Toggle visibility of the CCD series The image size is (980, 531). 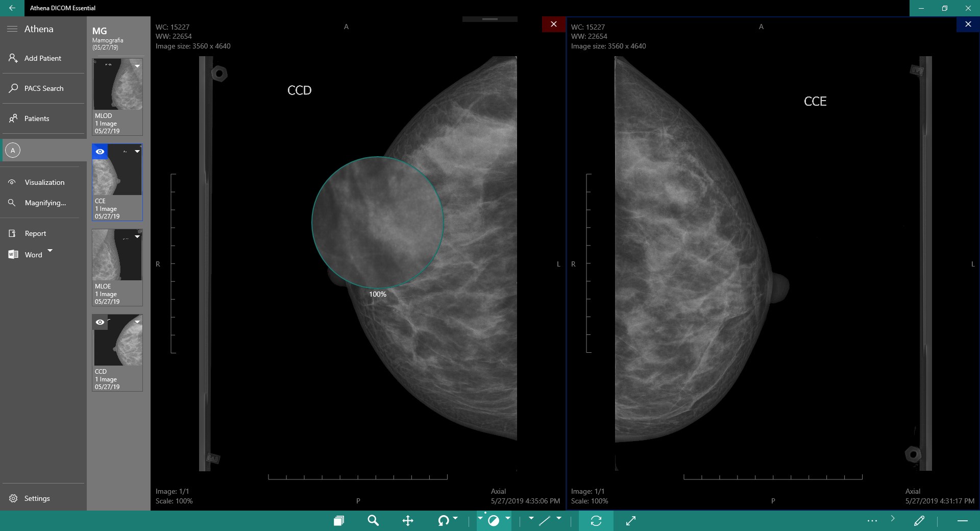100,322
